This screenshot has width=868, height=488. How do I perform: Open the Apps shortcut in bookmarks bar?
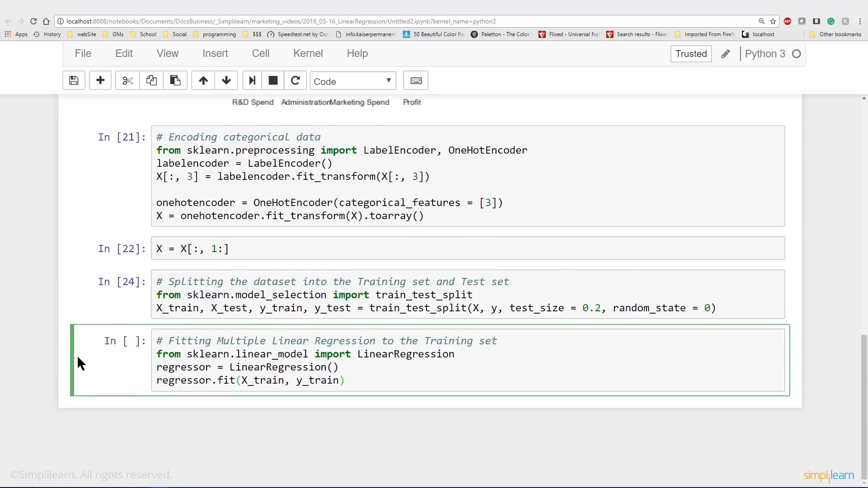(x=16, y=34)
